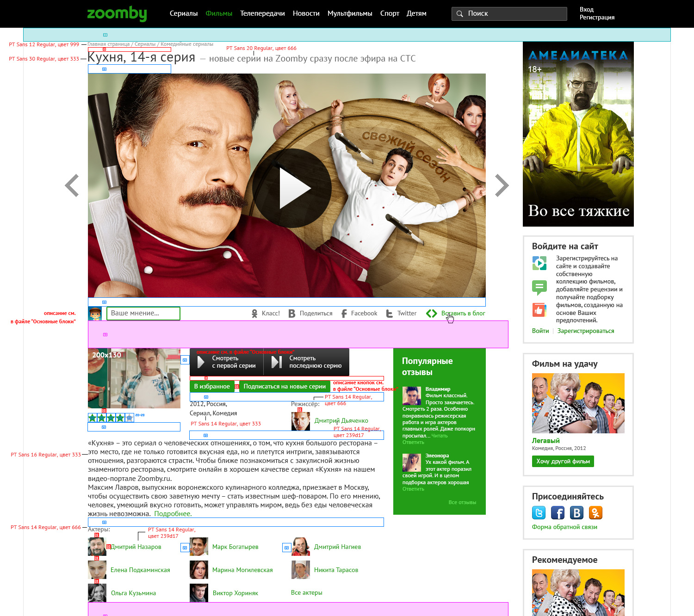Click play icon on Смотреть с первой серии

(201, 362)
